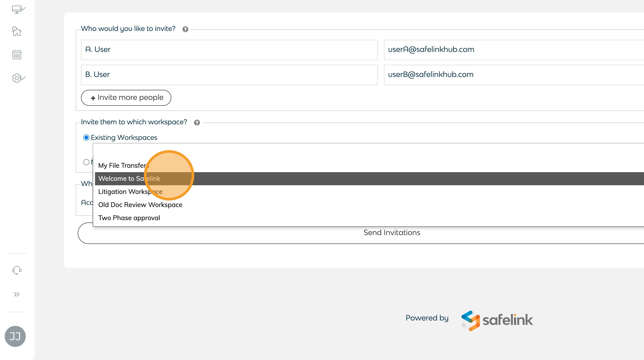Open the home sidebar icon
Image resolution: width=644 pixels, height=360 pixels.
click(17, 32)
